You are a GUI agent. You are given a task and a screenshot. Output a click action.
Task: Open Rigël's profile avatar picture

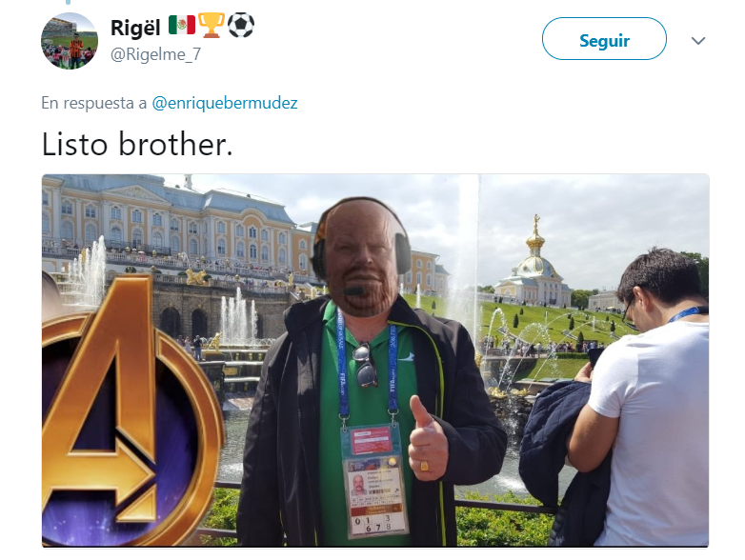(70, 41)
